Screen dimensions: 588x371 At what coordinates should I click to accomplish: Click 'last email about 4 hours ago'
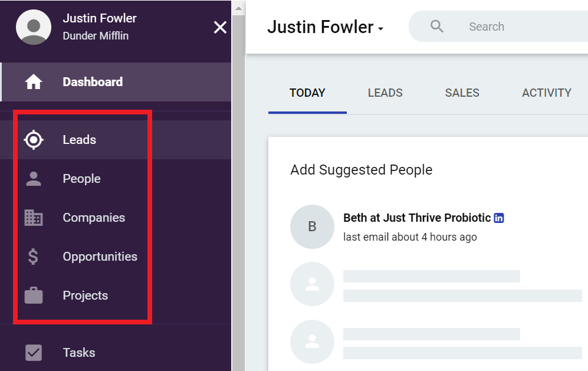coord(410,237)
